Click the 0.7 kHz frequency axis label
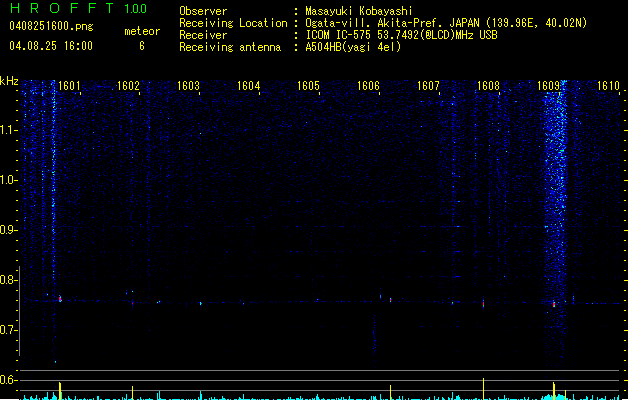Screen dimensions: 629x400 tap(9, 330)
